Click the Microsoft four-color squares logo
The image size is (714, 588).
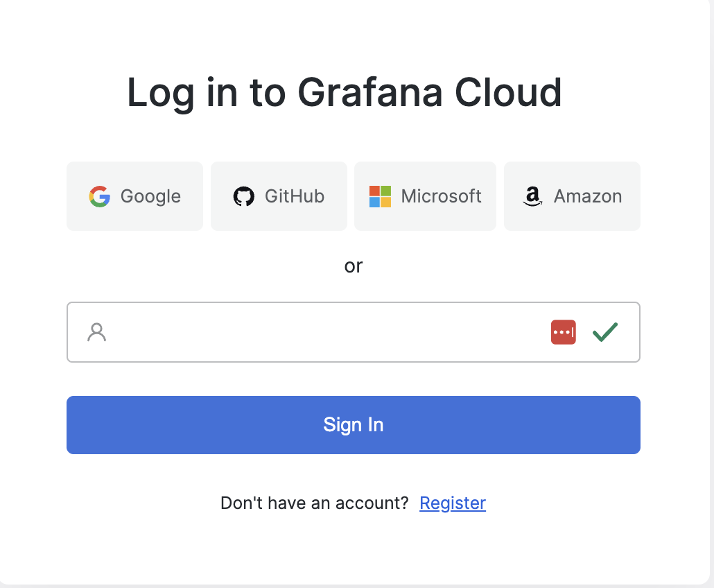[x=380, y=196]
